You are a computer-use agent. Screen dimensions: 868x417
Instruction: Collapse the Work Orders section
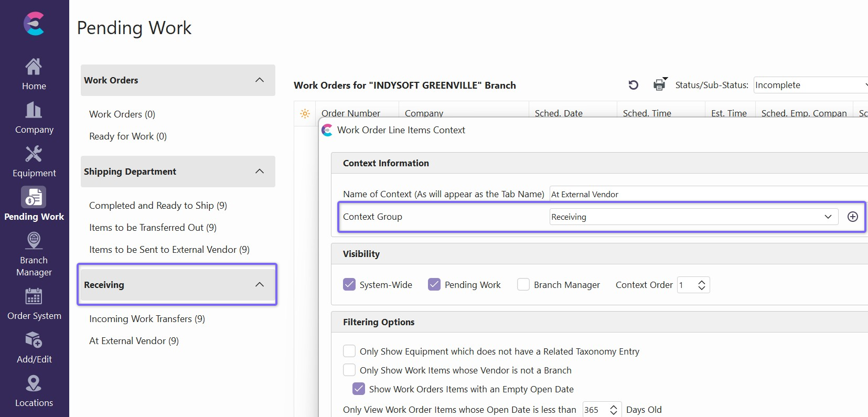pyautogui.click(x=259, y=80)
